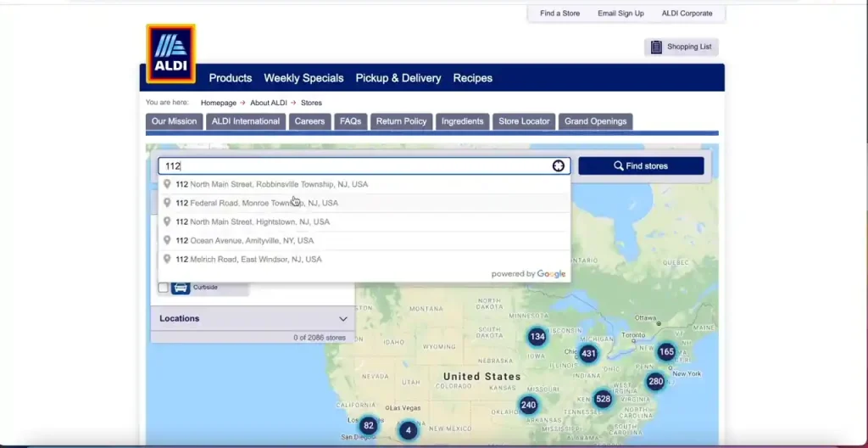Click the Email Sign Up link

pos(620,14)
